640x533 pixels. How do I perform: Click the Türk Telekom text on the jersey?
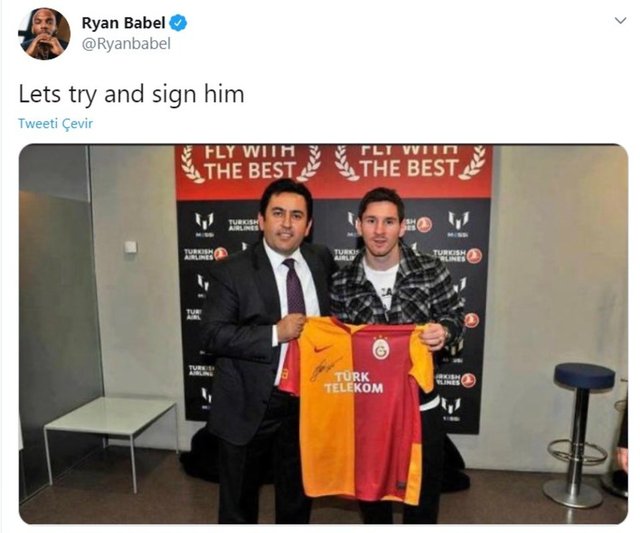click(x=354, y=382)
